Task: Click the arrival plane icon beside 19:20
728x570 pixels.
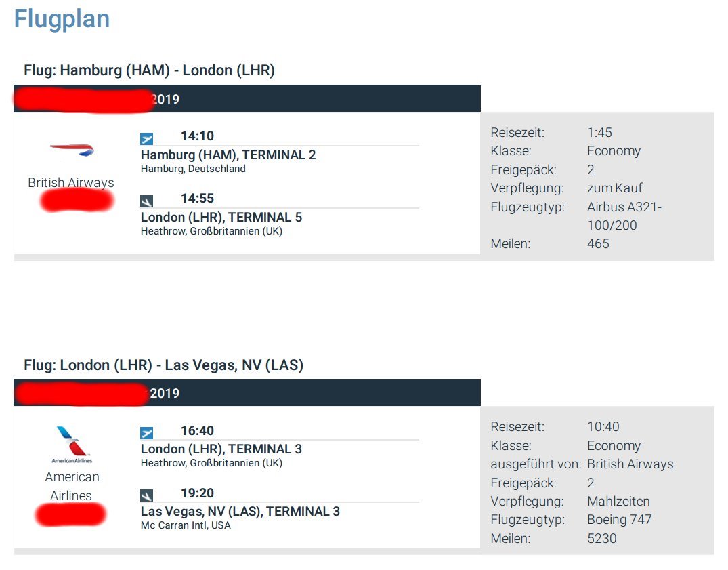Action: pos(147,495)
